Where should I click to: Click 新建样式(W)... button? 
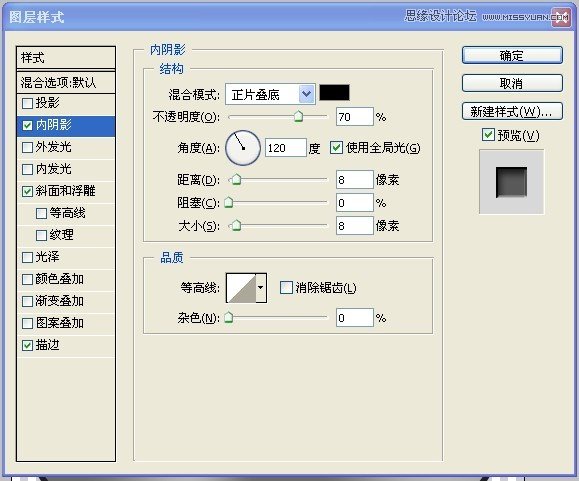coord(512,111)
